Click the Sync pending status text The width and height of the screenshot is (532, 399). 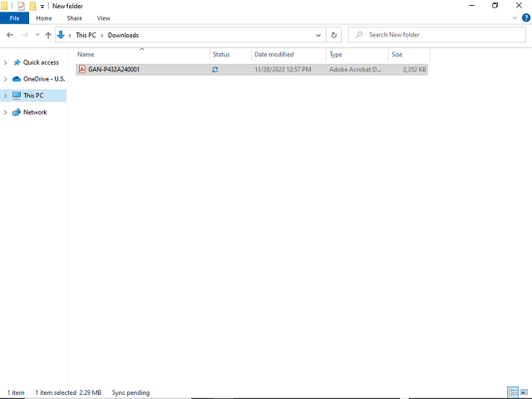click(131, 392)
